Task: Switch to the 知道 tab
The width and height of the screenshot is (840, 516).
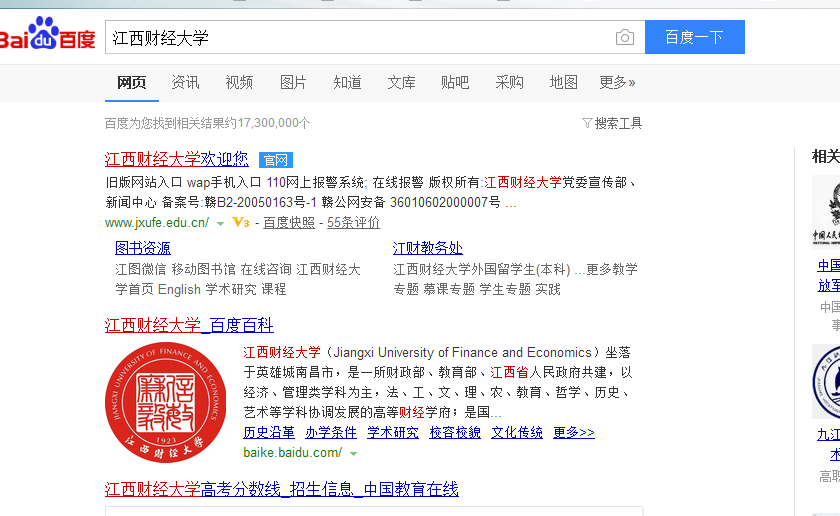Action: pos(348,83)
